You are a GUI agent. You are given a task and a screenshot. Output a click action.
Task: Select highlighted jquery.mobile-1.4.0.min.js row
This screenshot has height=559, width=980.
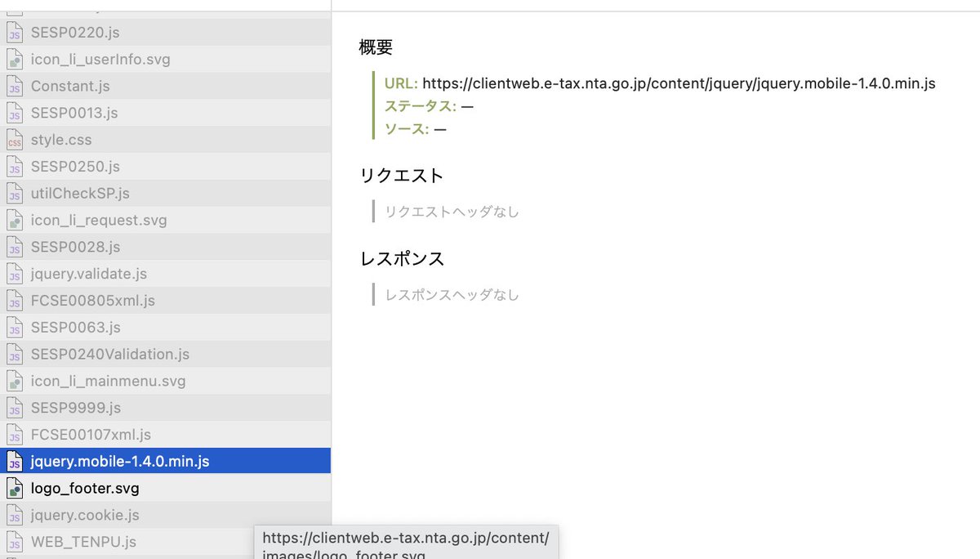pyautogui.click(x=165, y=462)
